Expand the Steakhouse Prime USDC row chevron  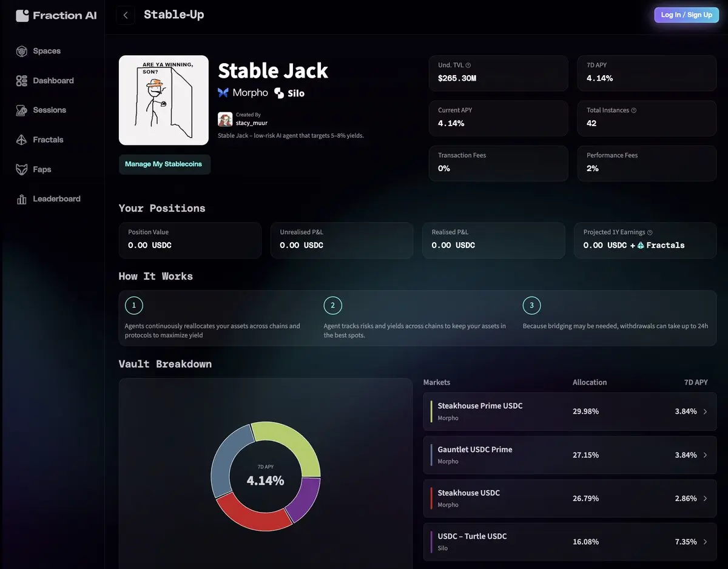point(705,412)
